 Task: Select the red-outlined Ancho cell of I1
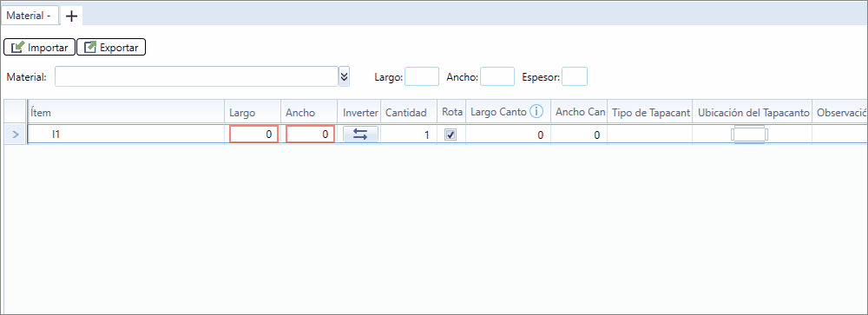click(310, 134)
